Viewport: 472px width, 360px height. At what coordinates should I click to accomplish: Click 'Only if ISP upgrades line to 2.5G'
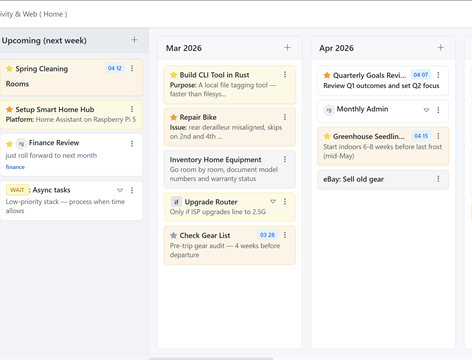pyautogui.click(x=218, y=212)
